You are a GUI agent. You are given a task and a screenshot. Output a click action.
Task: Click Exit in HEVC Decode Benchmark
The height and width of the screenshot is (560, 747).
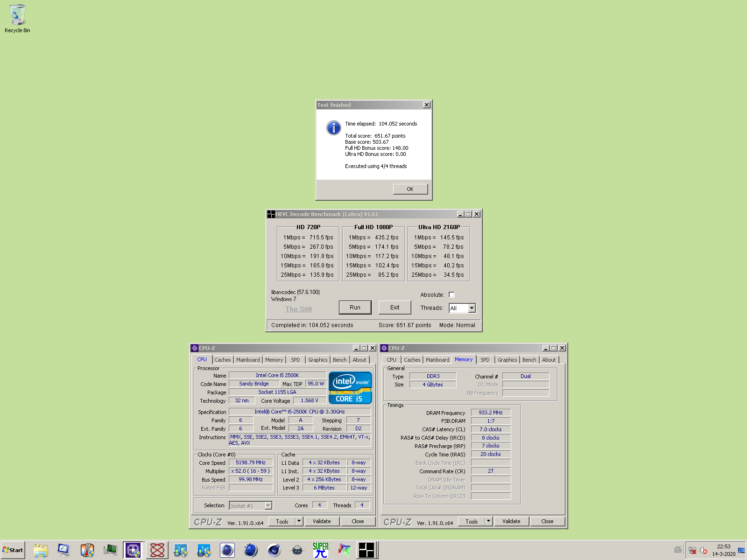click(x=395, y=308)
